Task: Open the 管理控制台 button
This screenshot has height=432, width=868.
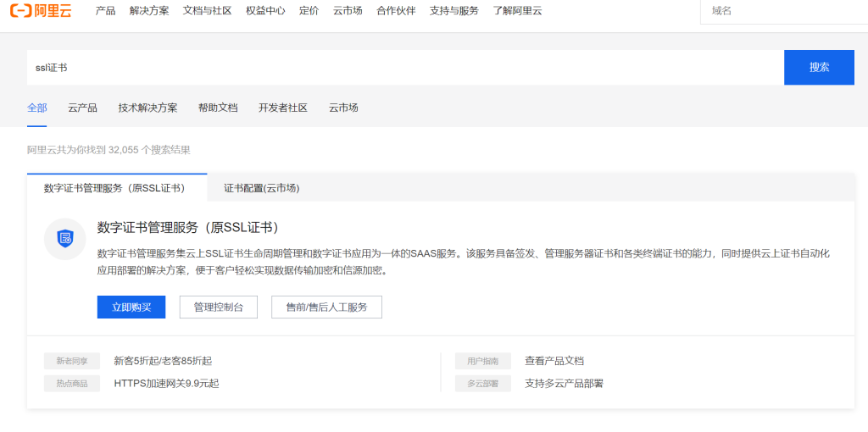Action: tap(218, 307)
